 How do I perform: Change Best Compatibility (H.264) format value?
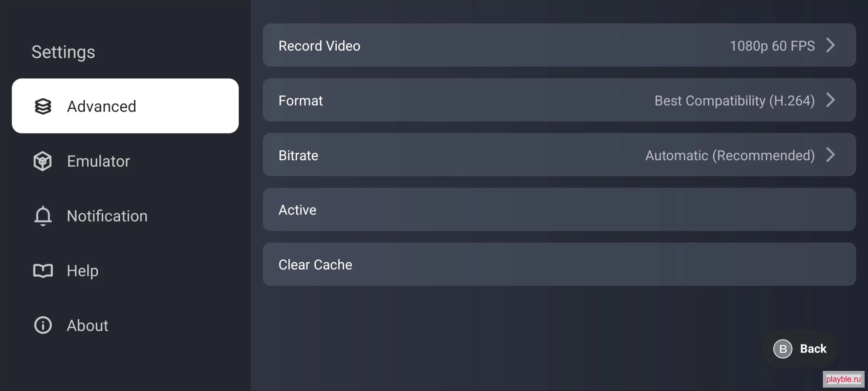(x=734, y=100)
